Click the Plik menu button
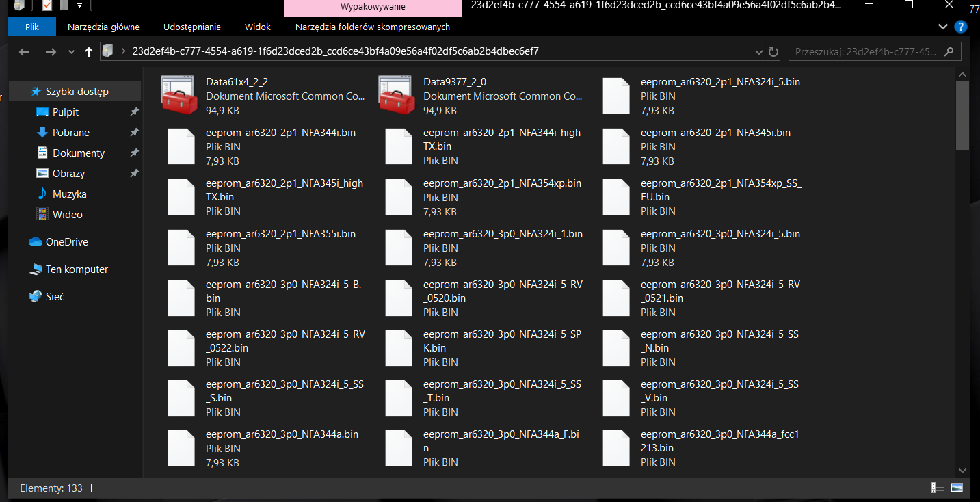The width and height of the screenshot is (980, 502). point(31,27)
